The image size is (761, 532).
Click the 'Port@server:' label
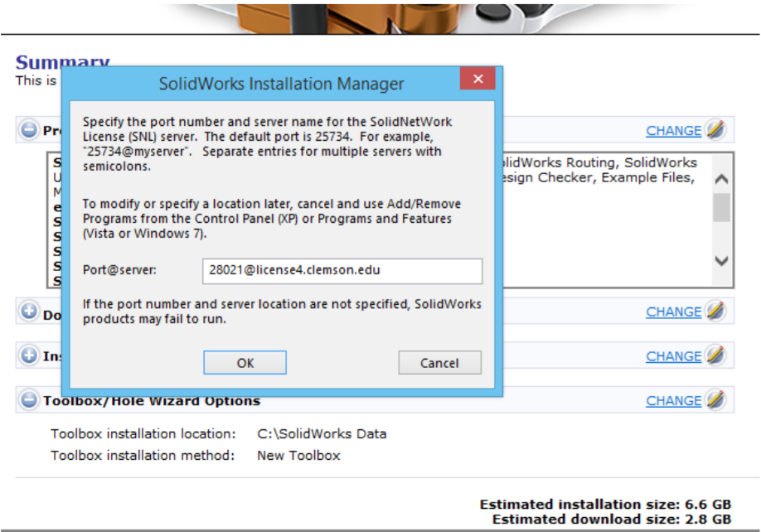[119, 270]
